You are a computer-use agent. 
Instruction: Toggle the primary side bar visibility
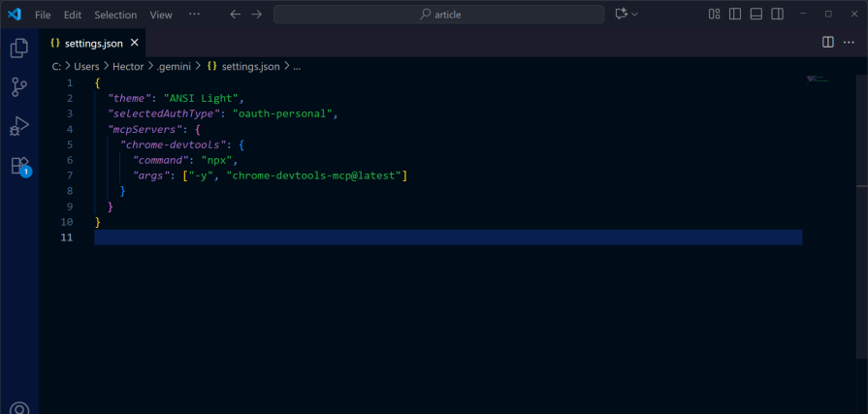[x=735, y=15]
